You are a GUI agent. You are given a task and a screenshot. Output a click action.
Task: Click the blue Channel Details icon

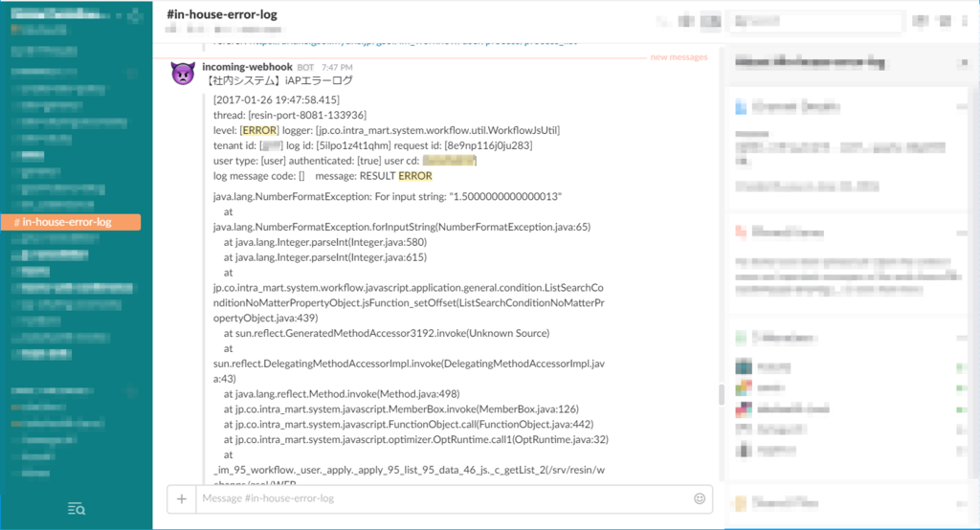click(x=741, y=107)
